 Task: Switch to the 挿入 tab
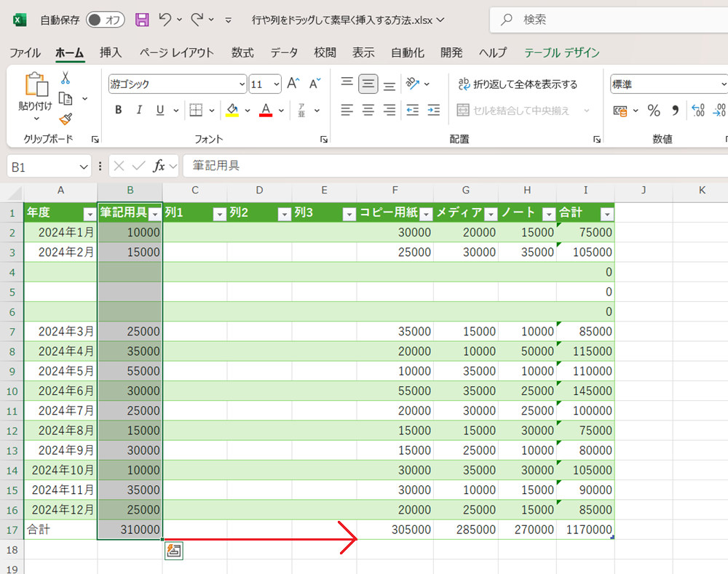coord(111,53)
